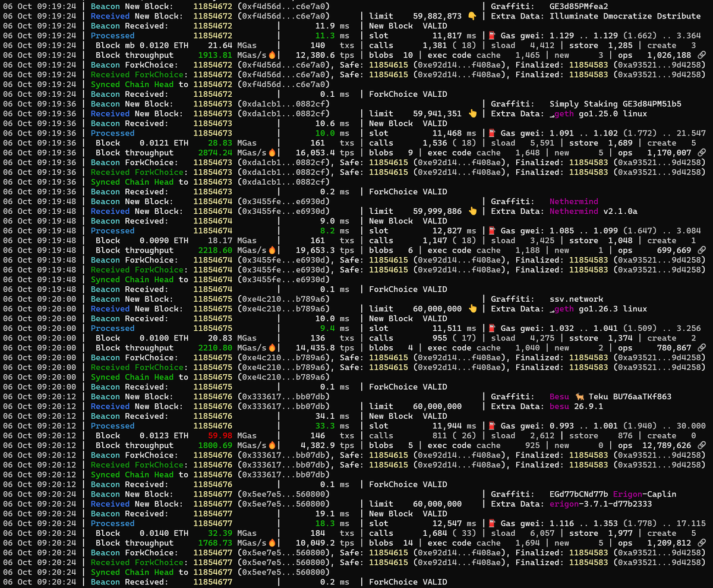
Task: Click the limit value 59,882,873
Action: pos(437,16)
